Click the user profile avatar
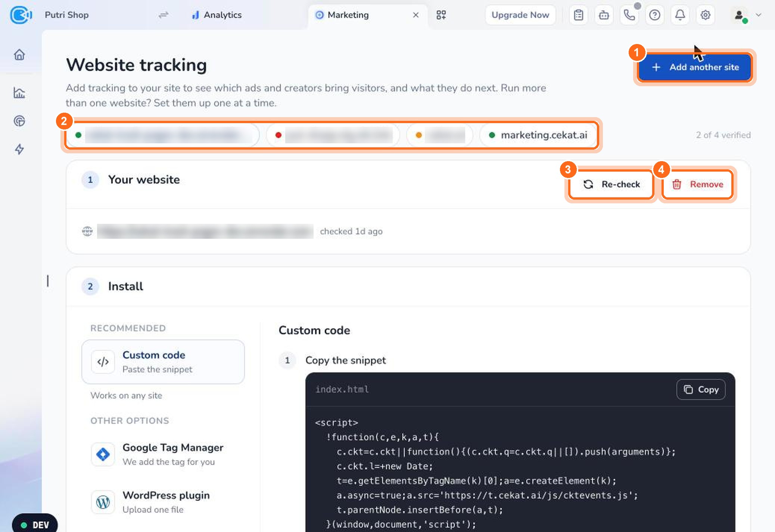 coord(739,15)
